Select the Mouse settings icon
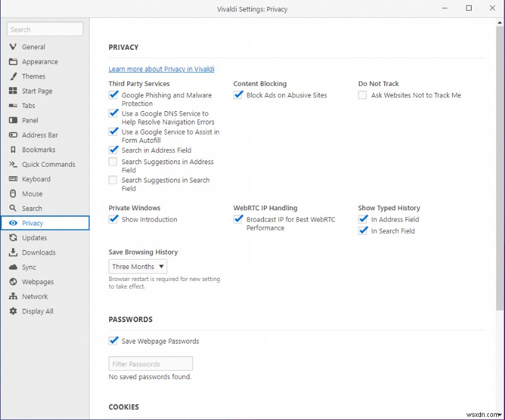Screen dimensions: 505x420 (13, 193)
